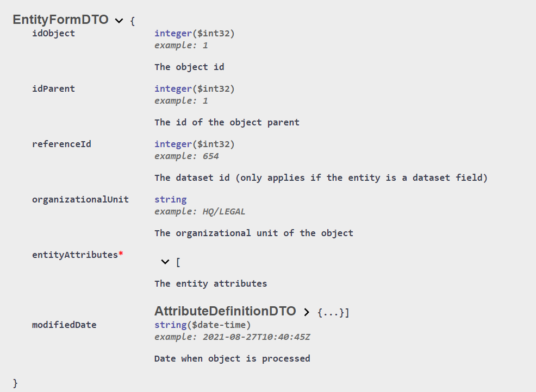Image resolution: width=536 pixels, height=392 pixels.
Task: Collapse the entityAttributes array arrow
Action: (165, 262)
